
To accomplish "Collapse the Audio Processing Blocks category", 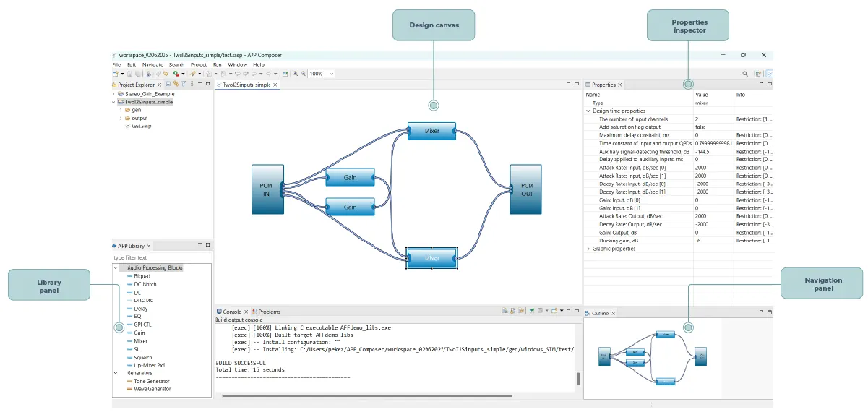I will pyautogui.click(x=116, y=267).
